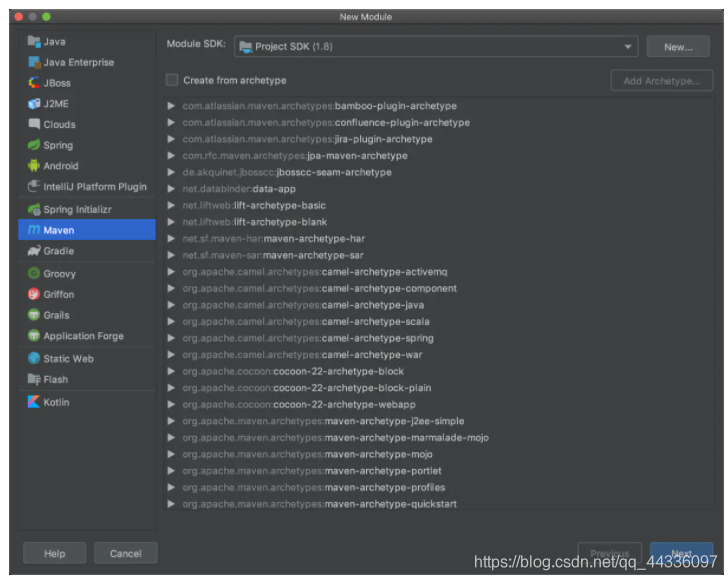This screenshot has width=728, height=581.
Task: Select the Java module type icon
Action: point(34,41)
